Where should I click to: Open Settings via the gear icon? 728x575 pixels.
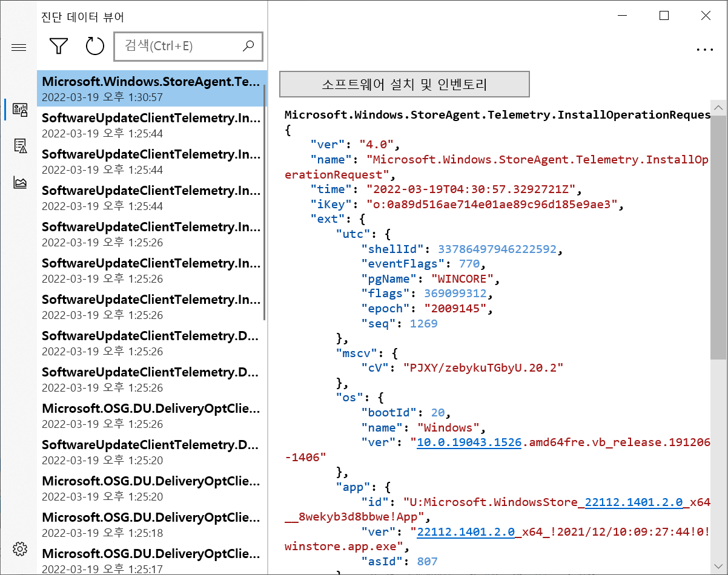coord(20,549)
